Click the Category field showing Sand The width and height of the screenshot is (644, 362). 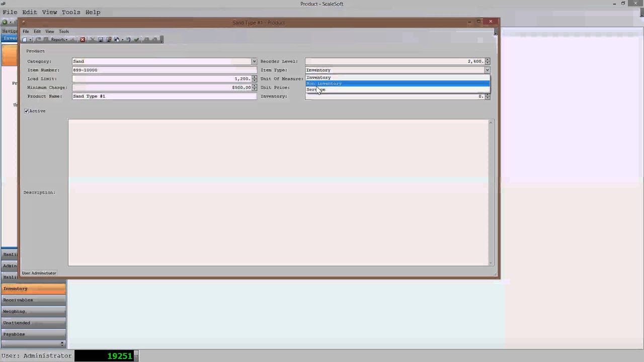pos(162,61)
